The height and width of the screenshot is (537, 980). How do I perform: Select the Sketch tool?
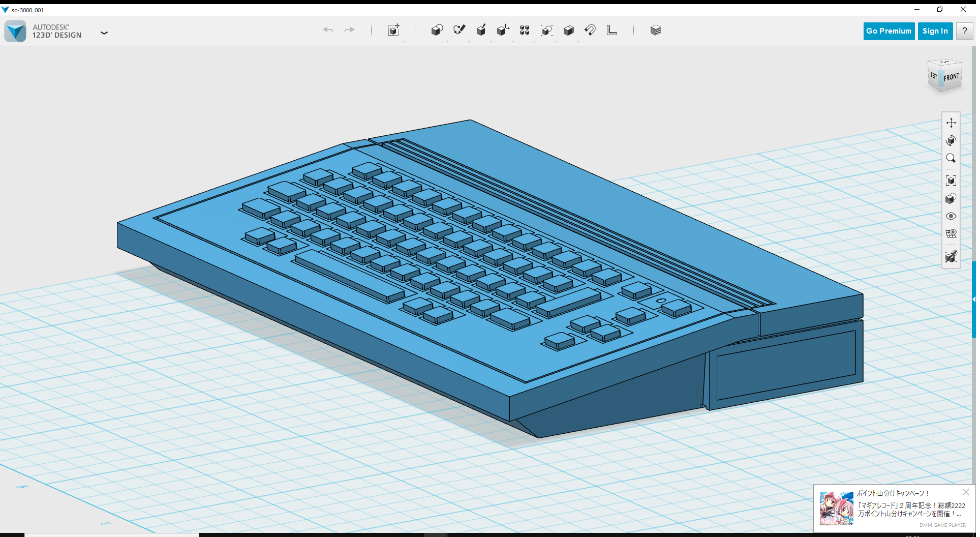[459, 31]
